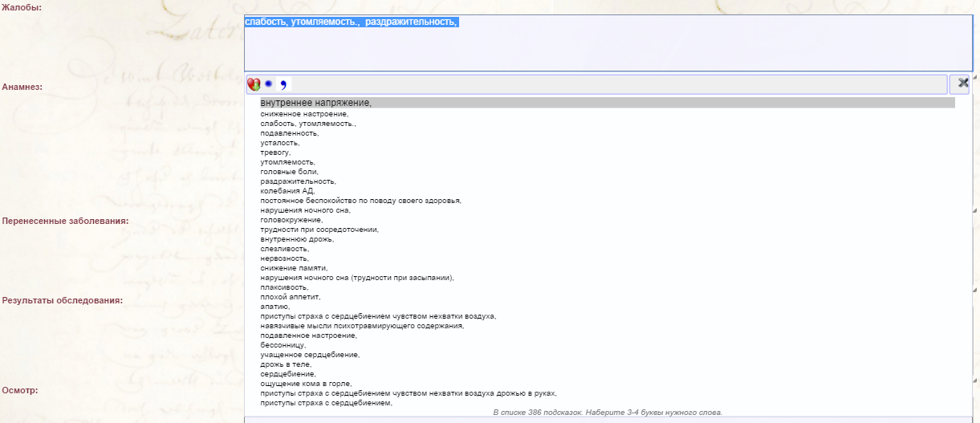Pick 'снижение памяти,' from the list
The height and width of the screenshot is (423, 980).
[294, 268]
